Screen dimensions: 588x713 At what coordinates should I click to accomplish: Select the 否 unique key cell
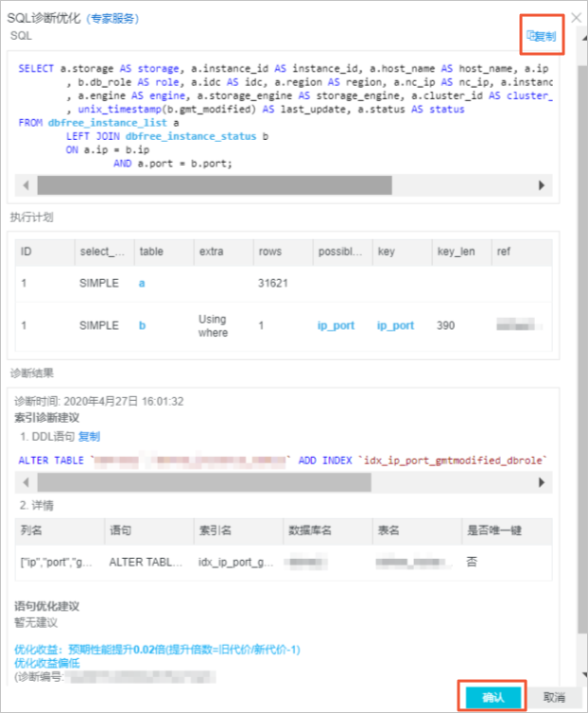472,562
